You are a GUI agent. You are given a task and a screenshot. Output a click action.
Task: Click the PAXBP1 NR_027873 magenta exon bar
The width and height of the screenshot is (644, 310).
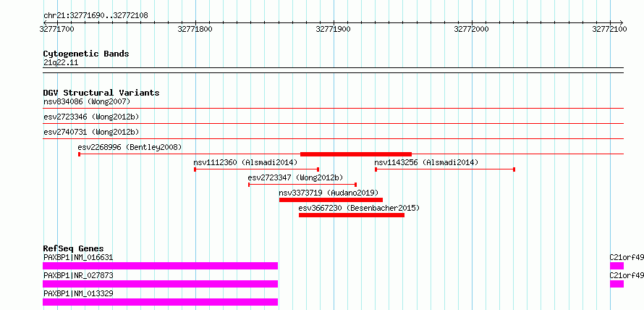coord(160,284)
